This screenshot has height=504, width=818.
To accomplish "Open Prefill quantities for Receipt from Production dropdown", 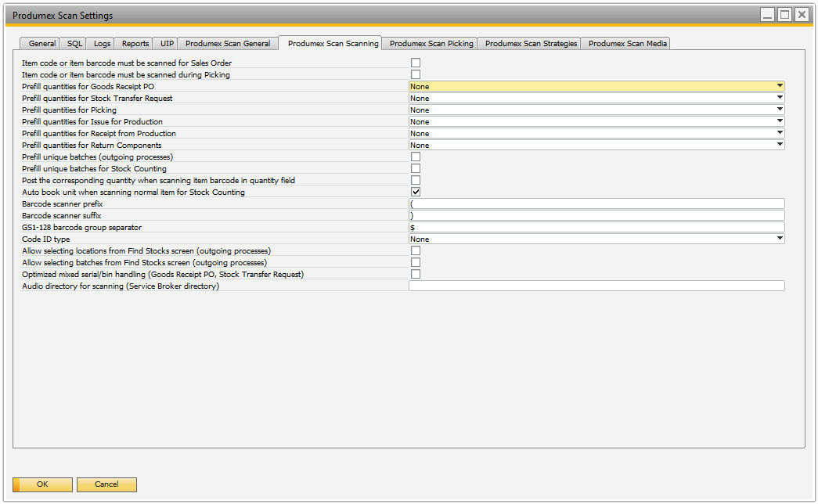I will click(596, 134).
